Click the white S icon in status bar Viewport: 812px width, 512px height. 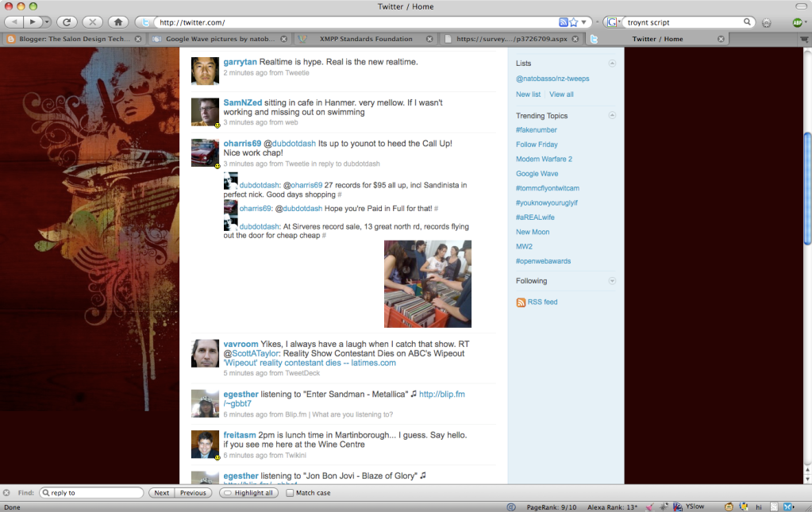pos(774,506)
